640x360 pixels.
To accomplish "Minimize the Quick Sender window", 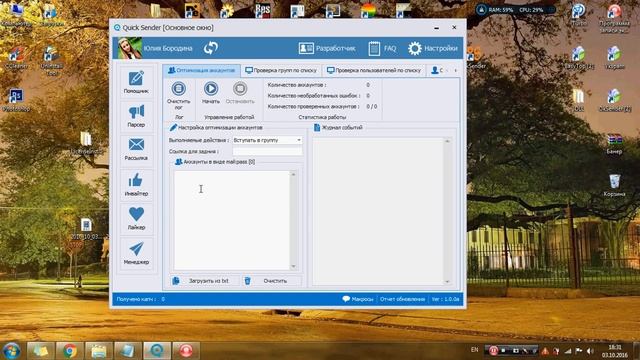I will click(x=437, y=28).
